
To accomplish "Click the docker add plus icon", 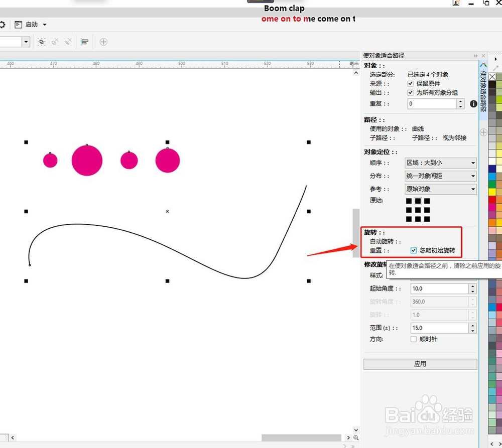I will click(x=483, y=132).
